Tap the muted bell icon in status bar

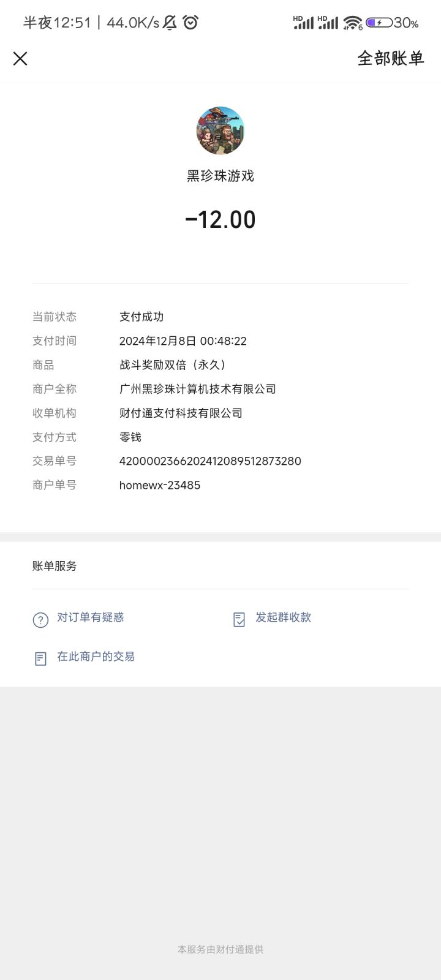click(x=170, y=23)
